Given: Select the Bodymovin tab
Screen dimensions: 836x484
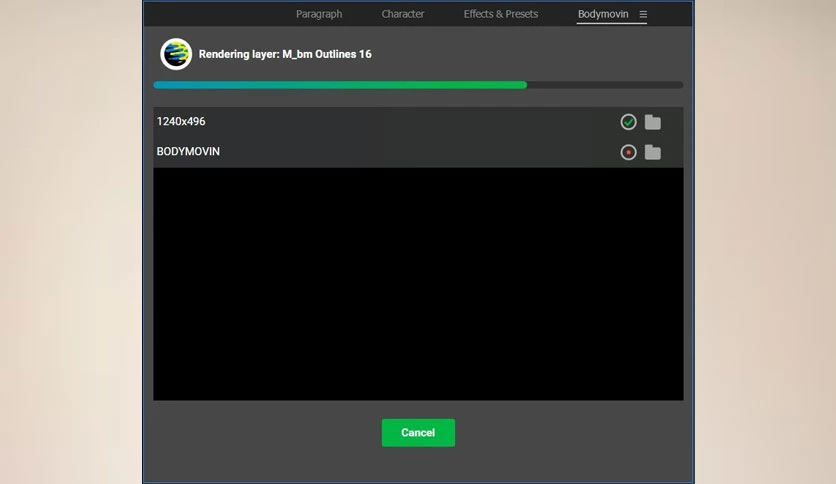Looking at the screenshot, I should [603, 14].
